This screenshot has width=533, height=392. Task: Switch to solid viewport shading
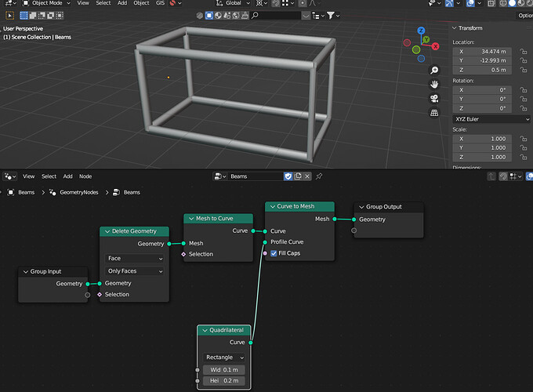[512, 3]
